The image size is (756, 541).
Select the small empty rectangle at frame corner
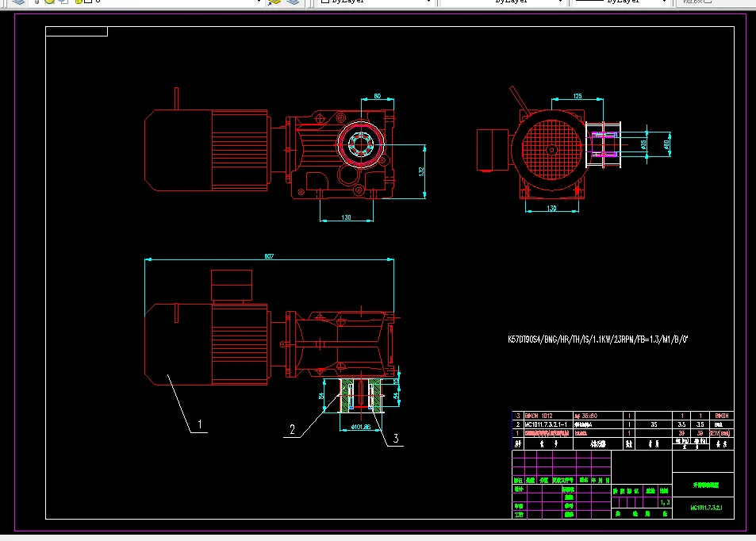77,32
